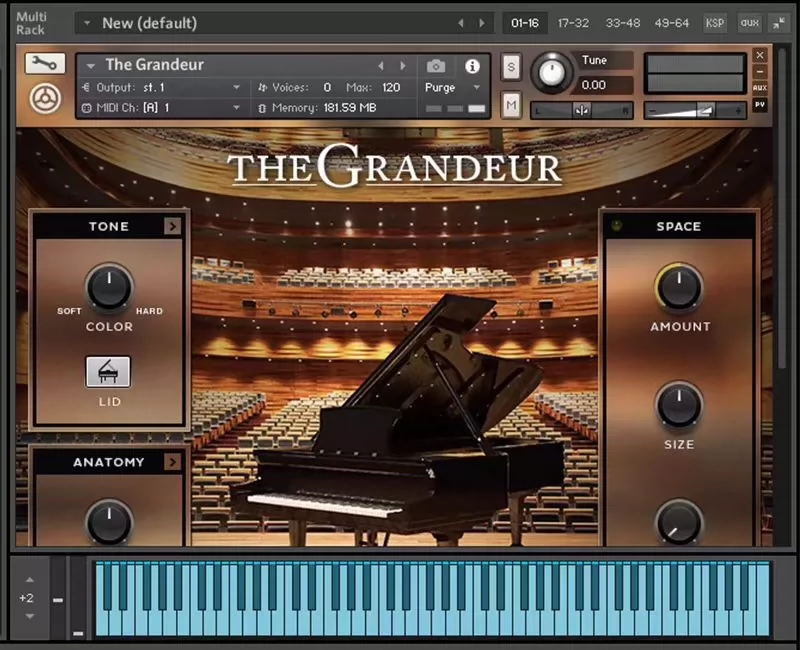Shift keyboard octave down arrow

(x=30, y=616)
